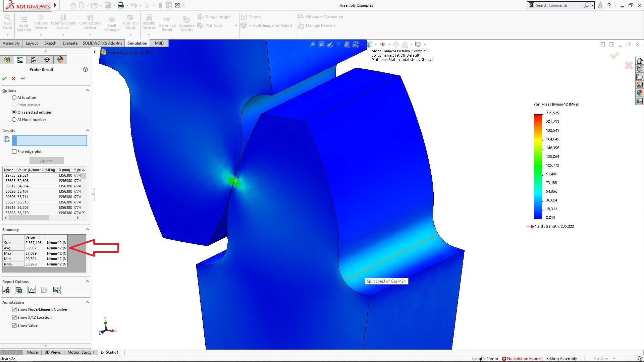Viewport: 644px width, 362px height.
Task: Open the DimXpertManager crosshair tab icon
Action: pos(47,60)
